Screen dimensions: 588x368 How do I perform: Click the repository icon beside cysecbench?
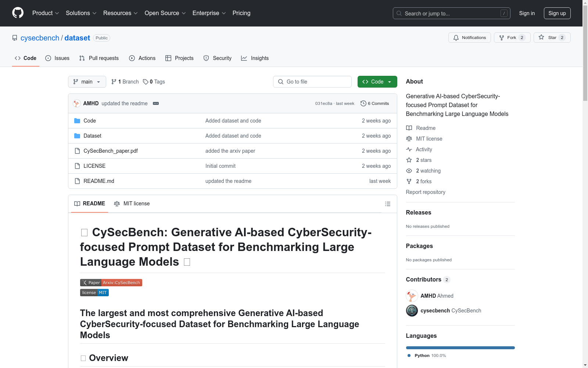pos(15,38)
